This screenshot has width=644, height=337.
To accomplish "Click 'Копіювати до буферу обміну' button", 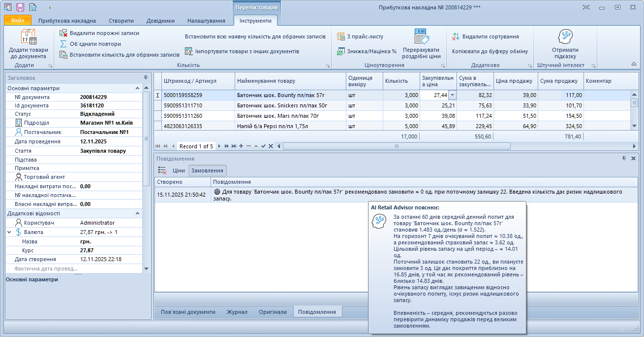I will tap(490, 51).
